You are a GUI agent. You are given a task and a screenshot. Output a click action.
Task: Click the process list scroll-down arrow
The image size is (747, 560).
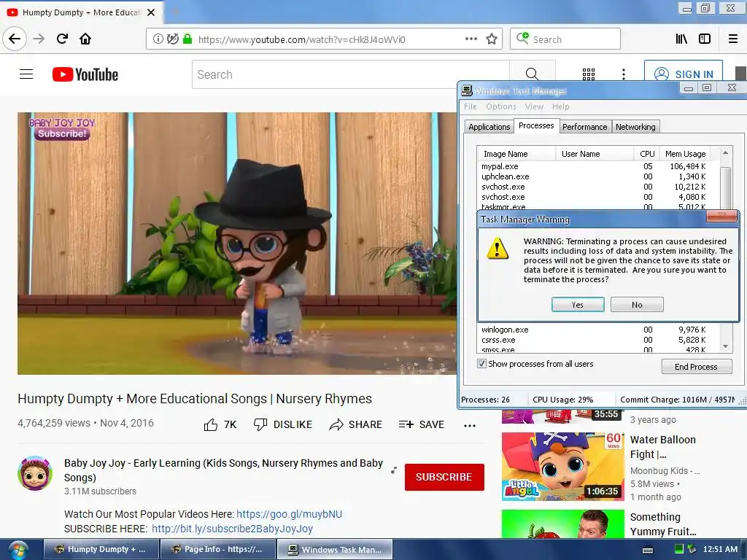(x=725, y=346)
